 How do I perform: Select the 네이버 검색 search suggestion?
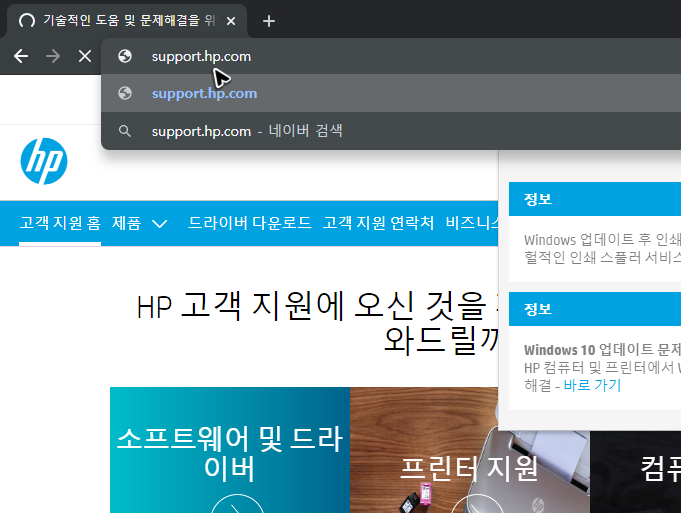391,131
